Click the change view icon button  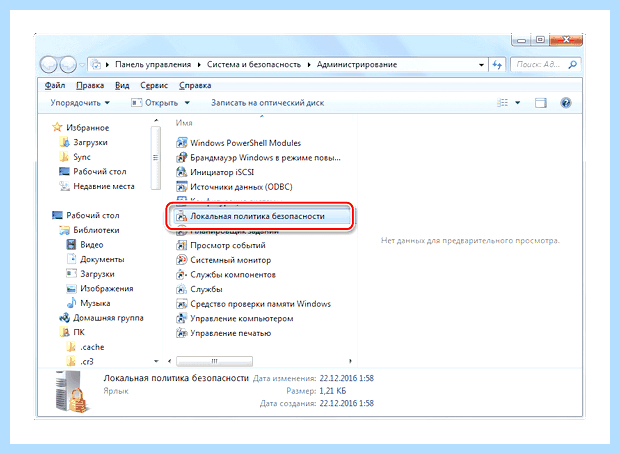pyautogui.click(x=503, y=103)
